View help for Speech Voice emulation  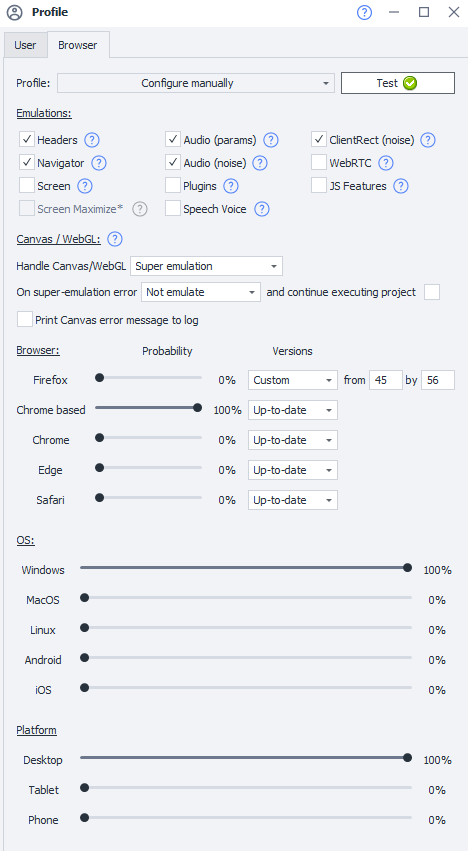(262, 209)
